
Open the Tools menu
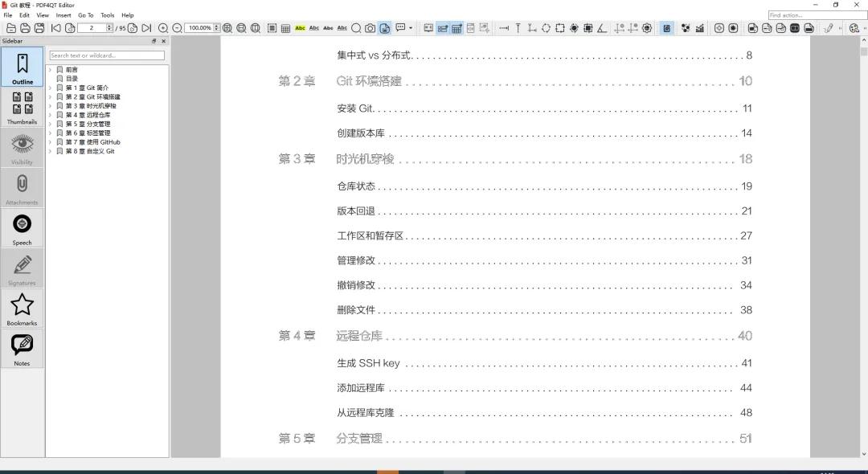[x=107, y=14]
